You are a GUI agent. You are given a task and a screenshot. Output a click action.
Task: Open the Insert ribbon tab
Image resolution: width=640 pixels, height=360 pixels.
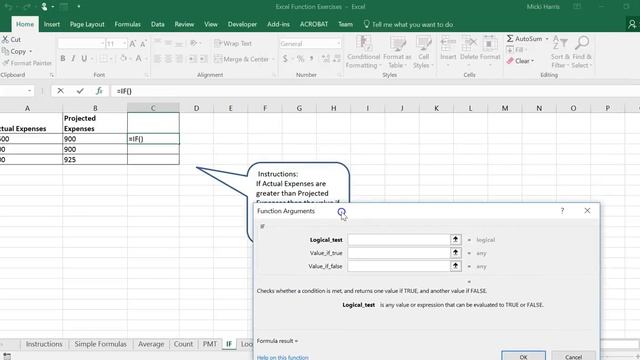tap(52, 24)
